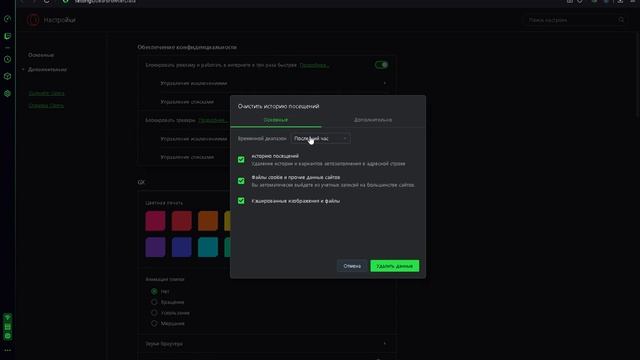Open Twitch panel icon in sidebar

click(7, 36)
